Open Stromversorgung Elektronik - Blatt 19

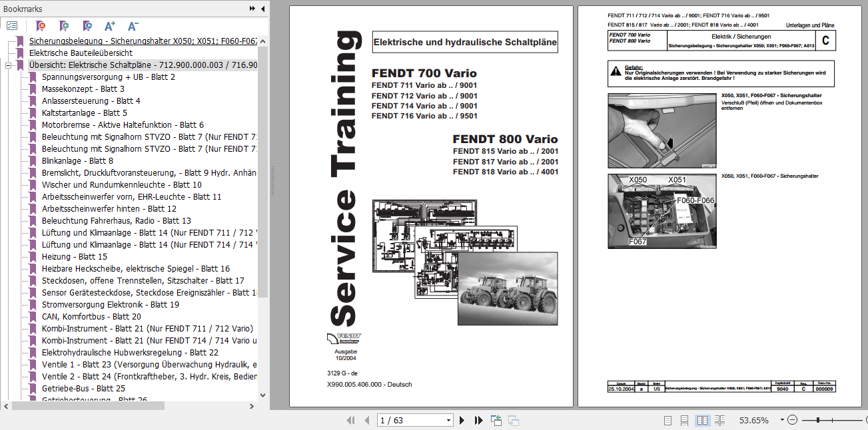coord(111,305)
